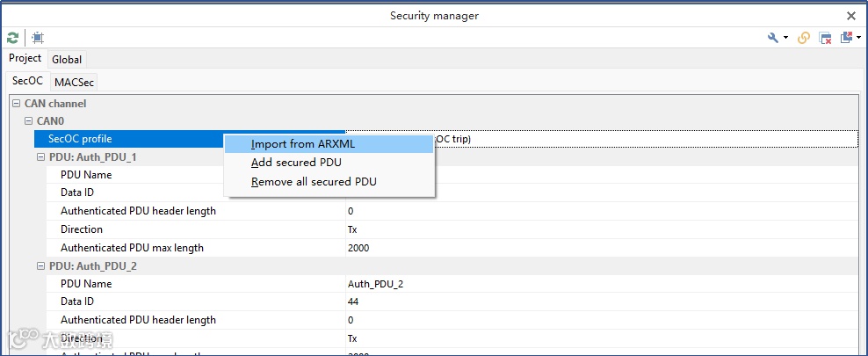Collapse the PDU: Auth_PDU_2 section
Image resolution: width=868 pixels, height=356 pixels.
click(40, 266)
